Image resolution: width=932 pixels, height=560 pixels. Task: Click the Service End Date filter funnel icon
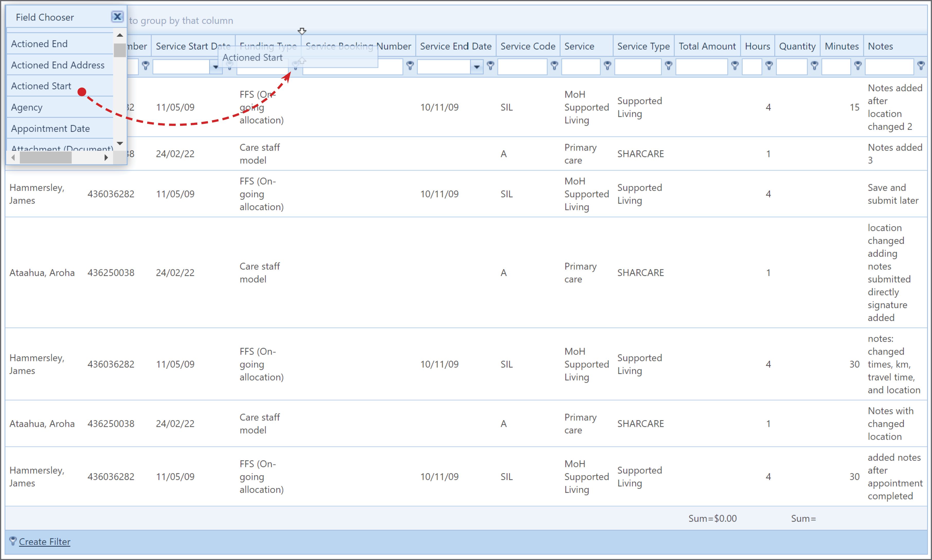coord(490,66)
